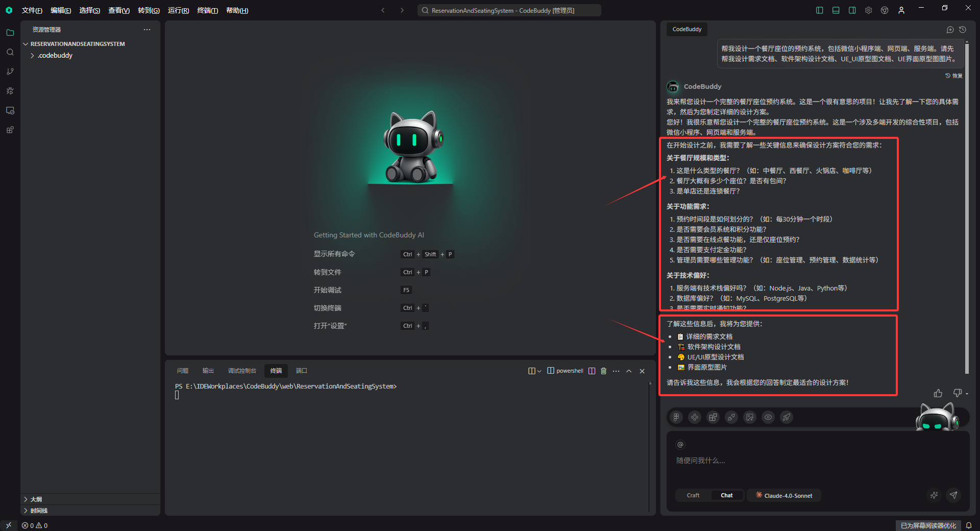Click the sparkle enhance-prompt icon
This screenshot has width=980, height=531.
click(x=934, y=495)
